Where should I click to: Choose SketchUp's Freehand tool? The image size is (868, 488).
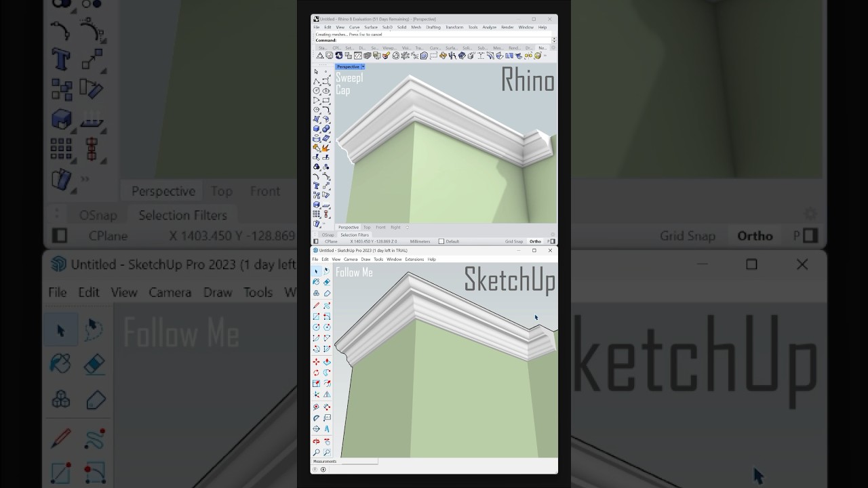327,305
